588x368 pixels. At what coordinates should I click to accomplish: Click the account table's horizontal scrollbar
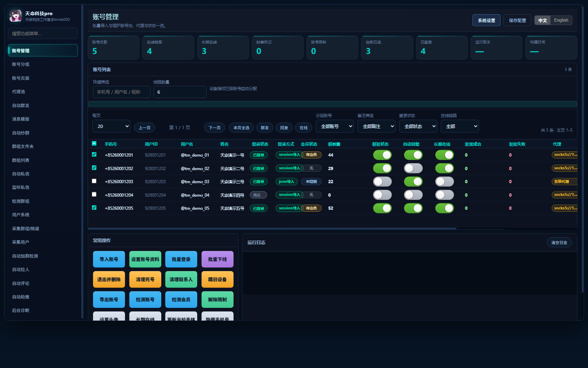tap(272, 229)
